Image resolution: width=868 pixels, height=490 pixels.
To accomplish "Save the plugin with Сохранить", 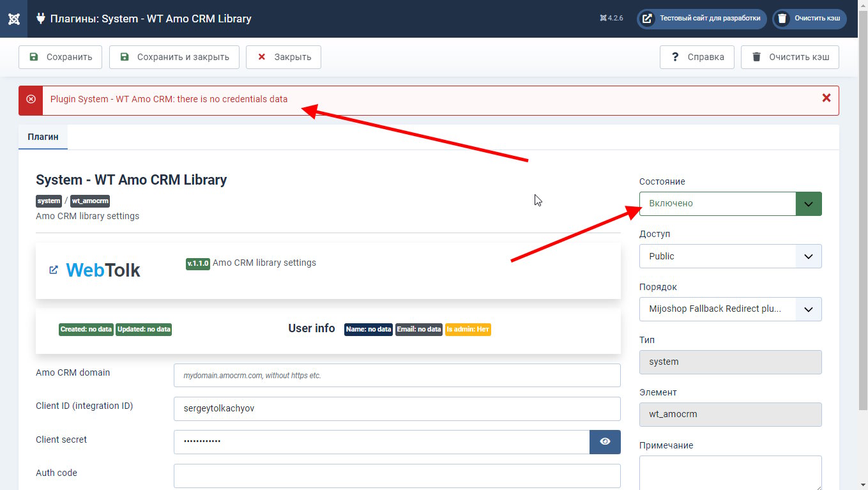I will [60, 57].
